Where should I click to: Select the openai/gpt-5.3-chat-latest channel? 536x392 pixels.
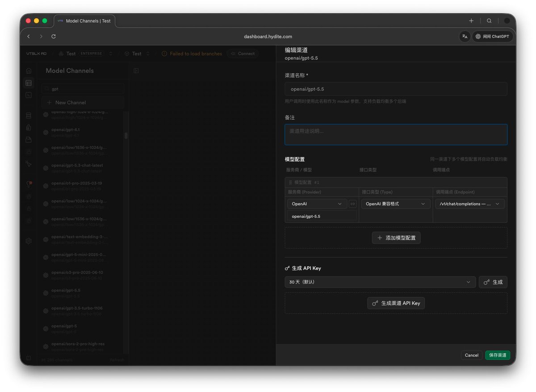coord(83,168)
